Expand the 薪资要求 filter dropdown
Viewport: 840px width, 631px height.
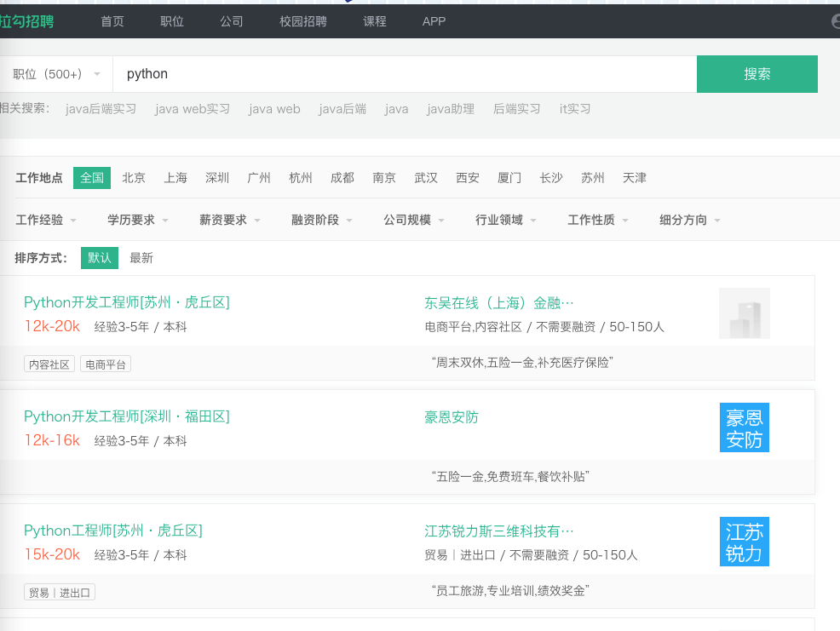(x=230, y=220)
